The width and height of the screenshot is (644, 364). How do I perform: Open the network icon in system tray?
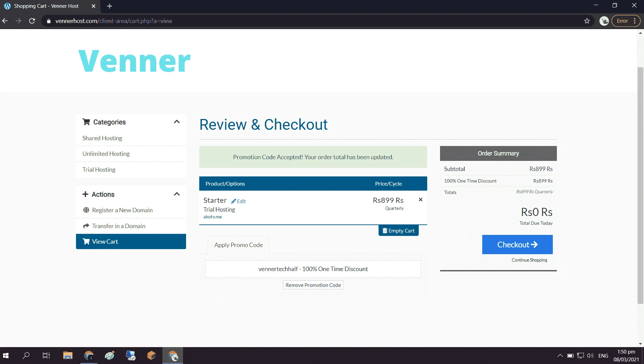[x=581, y=356]
